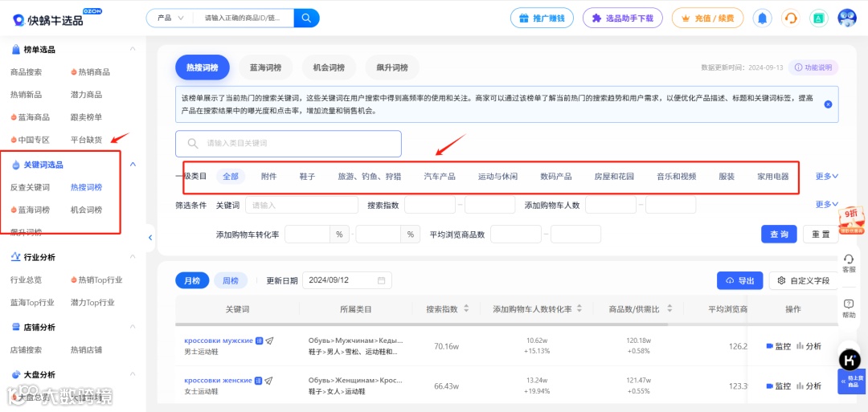868x412 pixels.
Task: Switch to 月榜 monthly ranking
Action: pyautogui.click(x=192, y=280)
